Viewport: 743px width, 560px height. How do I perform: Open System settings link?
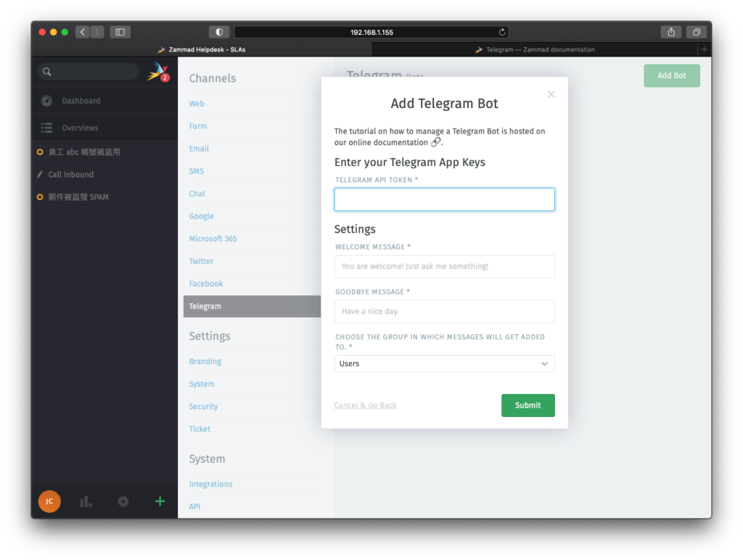click(202, 384)
